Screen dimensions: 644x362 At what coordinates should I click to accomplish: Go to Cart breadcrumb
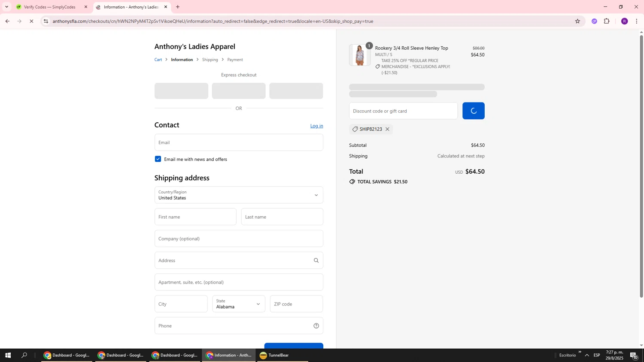point(158,60)
